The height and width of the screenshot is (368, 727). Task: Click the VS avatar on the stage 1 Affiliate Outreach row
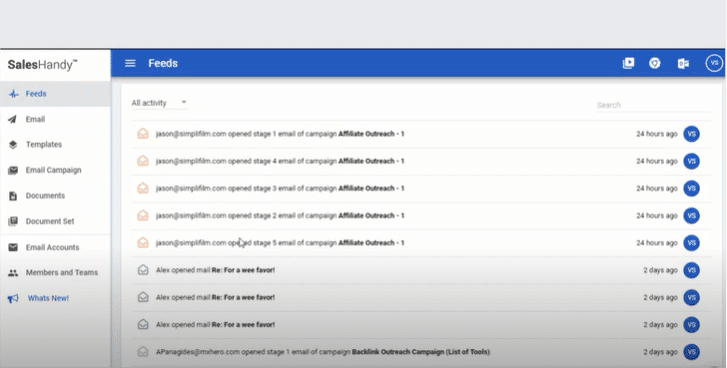pyautogui.click(x=691, y=134)
